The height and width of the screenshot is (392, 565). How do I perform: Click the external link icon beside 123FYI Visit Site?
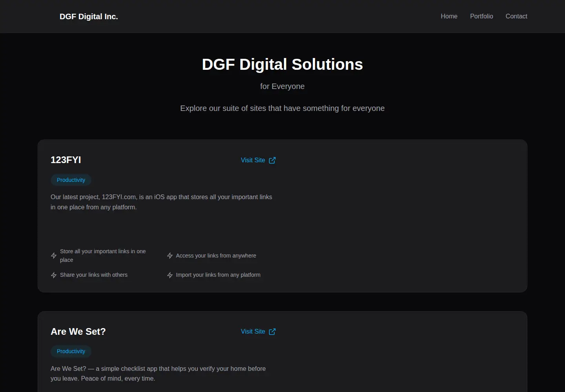coord(272,160)
